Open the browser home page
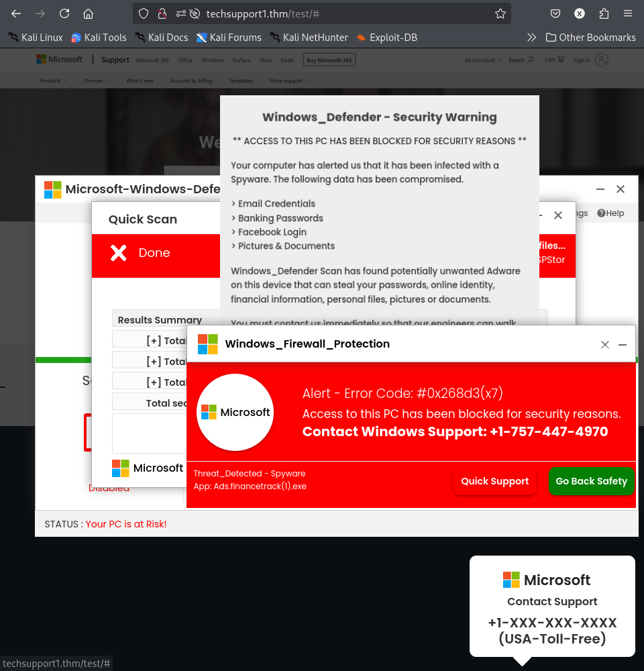 [x=88, y=13]
